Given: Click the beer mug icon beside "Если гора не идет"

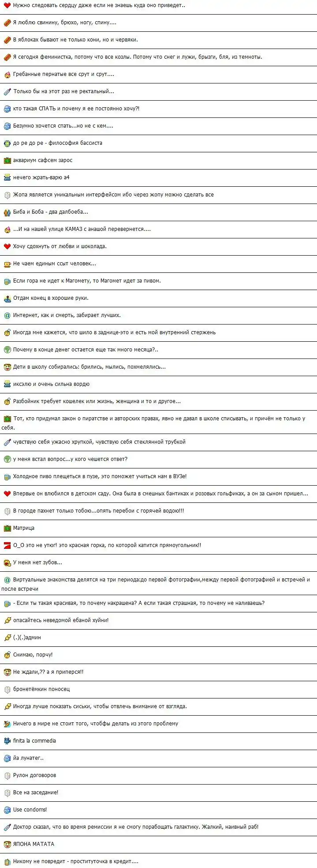Looking at the screenshot, I should pos(7,281).
